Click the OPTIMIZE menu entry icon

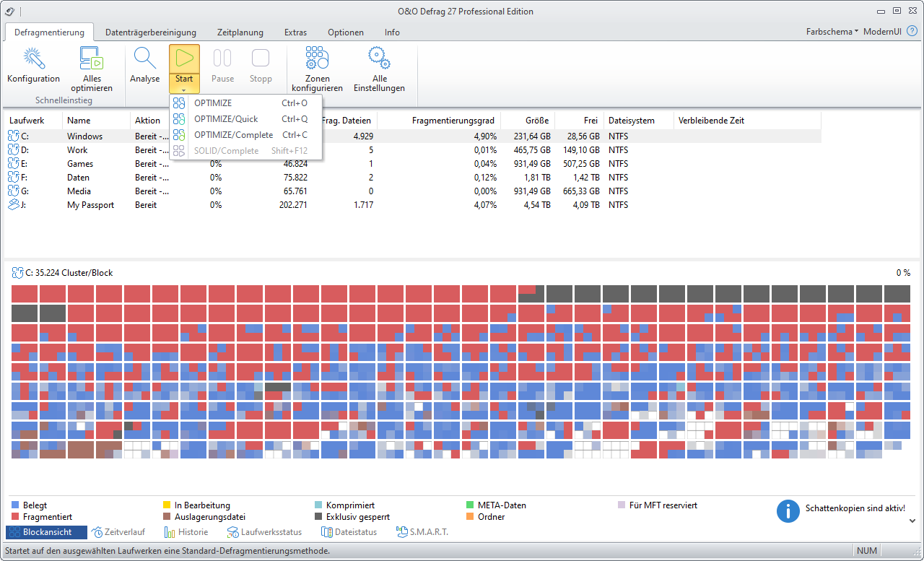[x=179, y=103]
